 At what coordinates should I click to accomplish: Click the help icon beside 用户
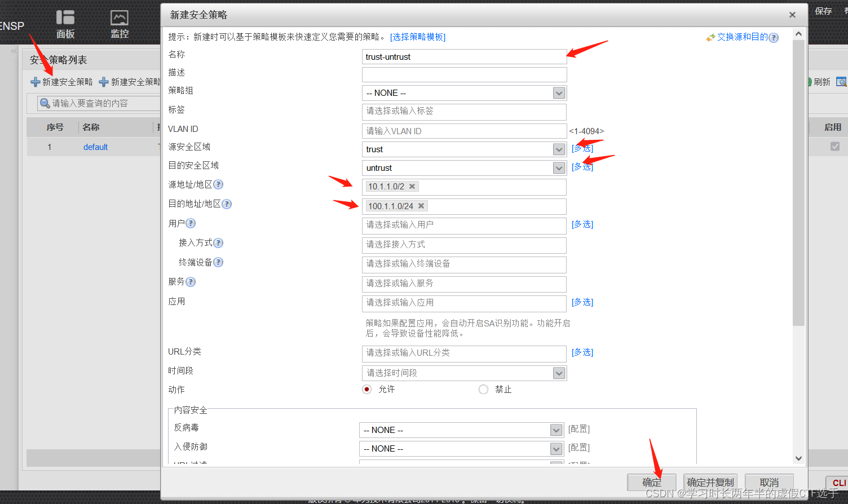pyautogui.click(x=191, y=224)
